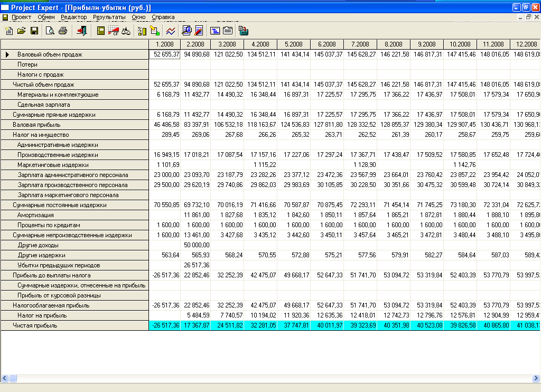Open the Cash-Flow report icon labeled CF
The image size is (541, 392).
[114, 31]
